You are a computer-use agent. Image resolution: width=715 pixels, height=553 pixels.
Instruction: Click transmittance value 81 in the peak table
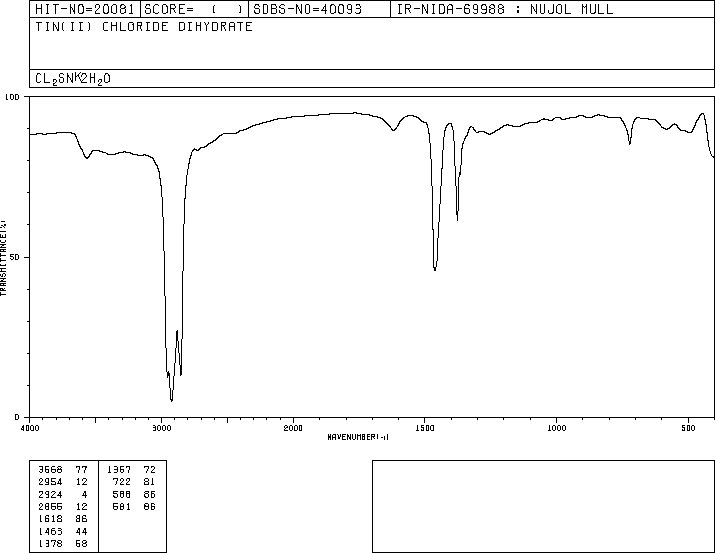(150, 482)
